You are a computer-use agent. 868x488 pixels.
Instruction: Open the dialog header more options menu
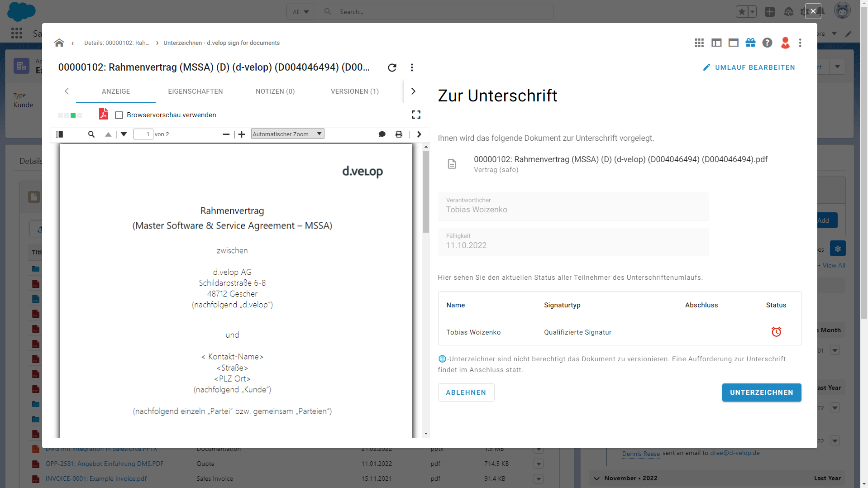pos(800,43)
